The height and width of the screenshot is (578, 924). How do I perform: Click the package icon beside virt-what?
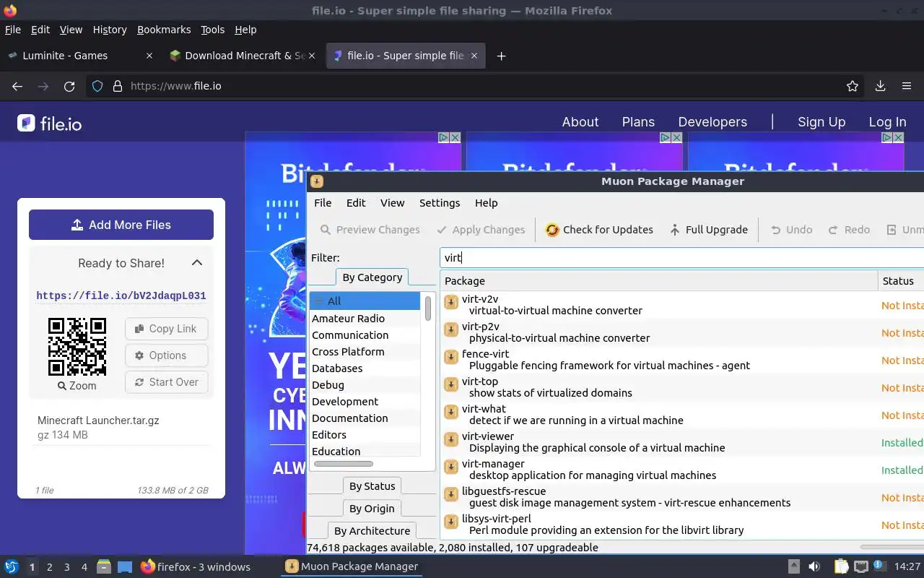point(451,412)
